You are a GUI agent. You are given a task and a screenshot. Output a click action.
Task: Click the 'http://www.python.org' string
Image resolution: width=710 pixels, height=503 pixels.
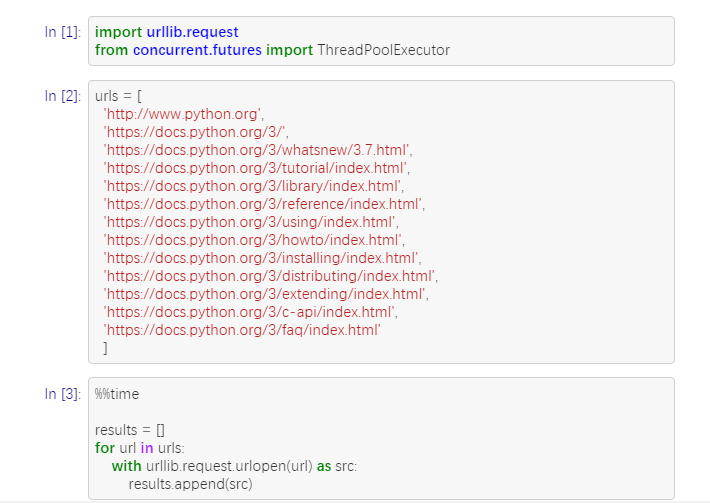[183, 114]
